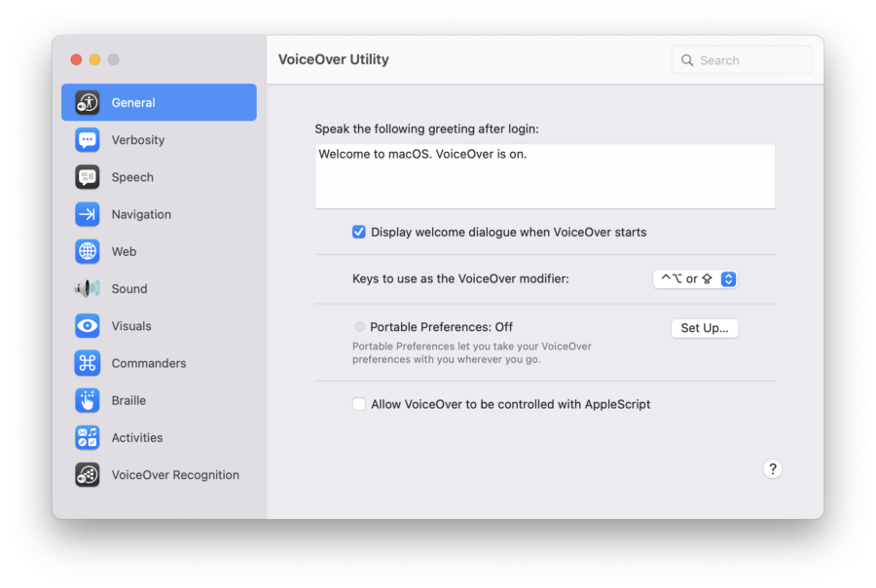Open the VoiceOver Recognition pane label
This screenshot has width=876, height=588.
point(175,475)
